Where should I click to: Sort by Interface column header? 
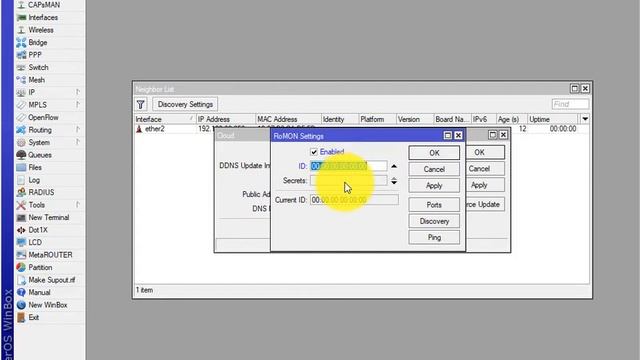(164, 119)
